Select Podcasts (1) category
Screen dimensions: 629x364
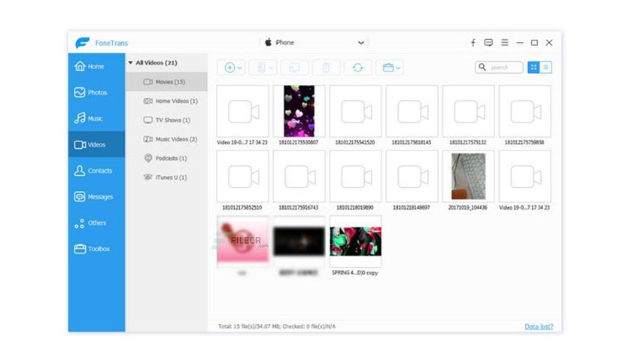click(x=166, y=159)
